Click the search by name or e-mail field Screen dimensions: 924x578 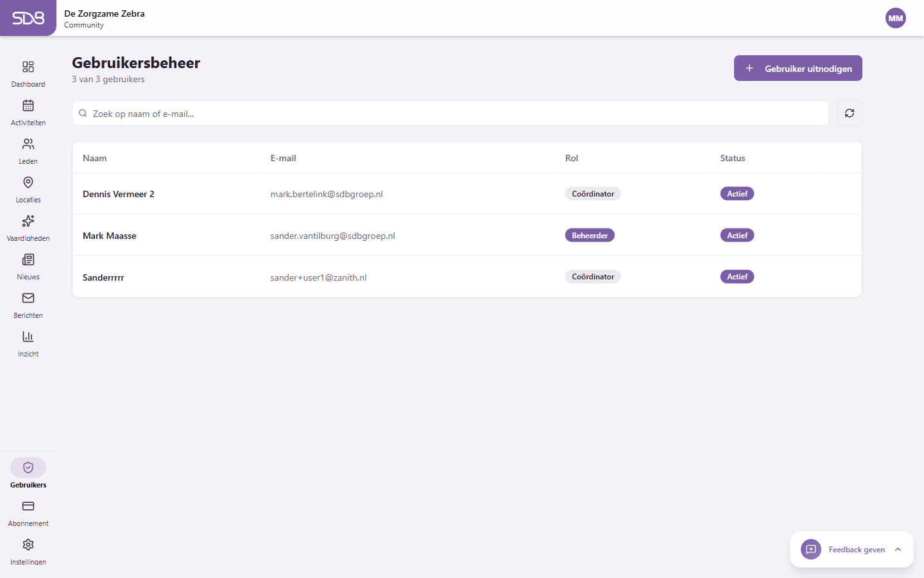[x=449, y=114]
